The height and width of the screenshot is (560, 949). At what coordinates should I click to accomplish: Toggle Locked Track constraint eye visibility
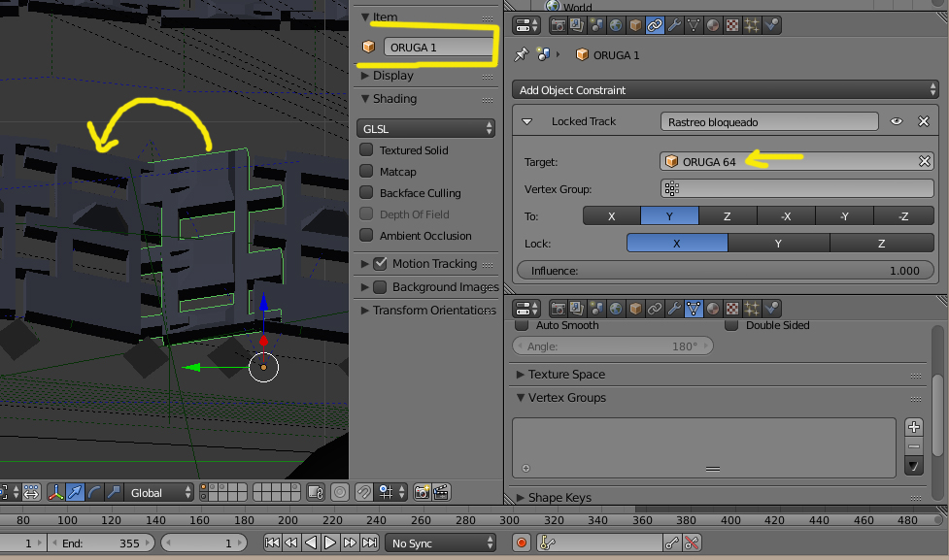pos(897,121)
